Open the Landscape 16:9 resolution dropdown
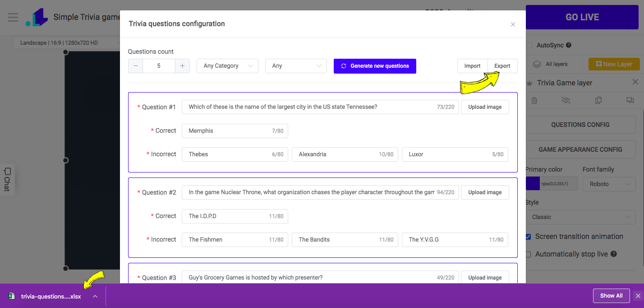 [68, 43]
